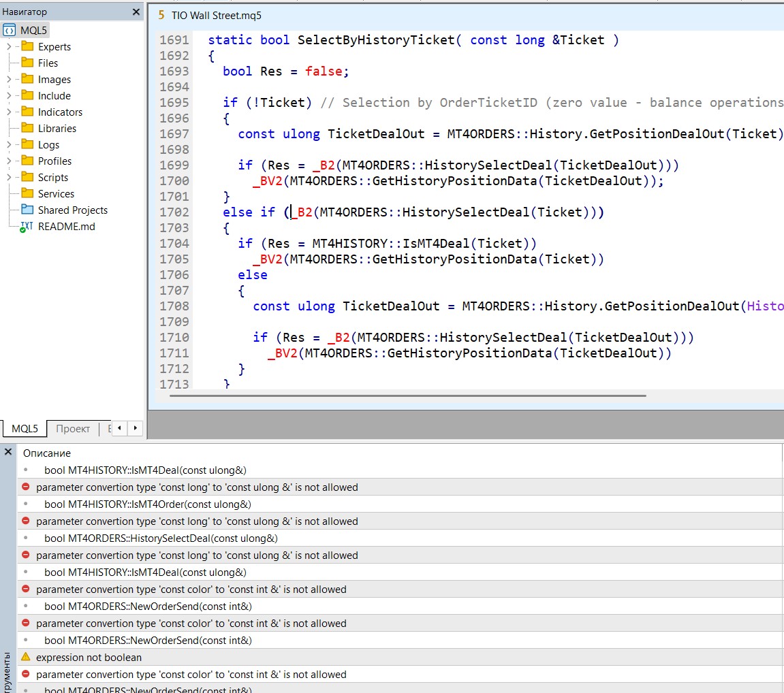Click the MQL5 root node icon

coord(10,30)
